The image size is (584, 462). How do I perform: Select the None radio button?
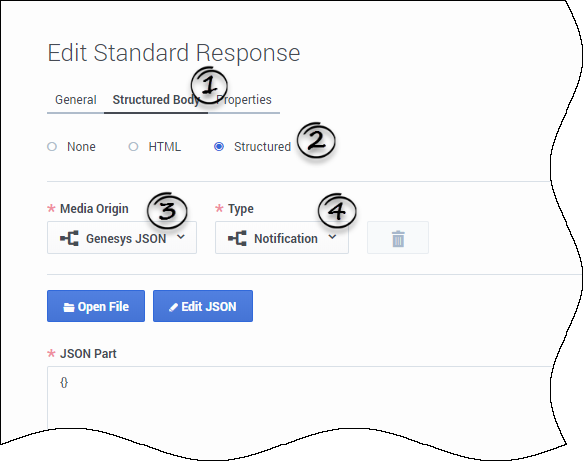[x=52, y=146]
